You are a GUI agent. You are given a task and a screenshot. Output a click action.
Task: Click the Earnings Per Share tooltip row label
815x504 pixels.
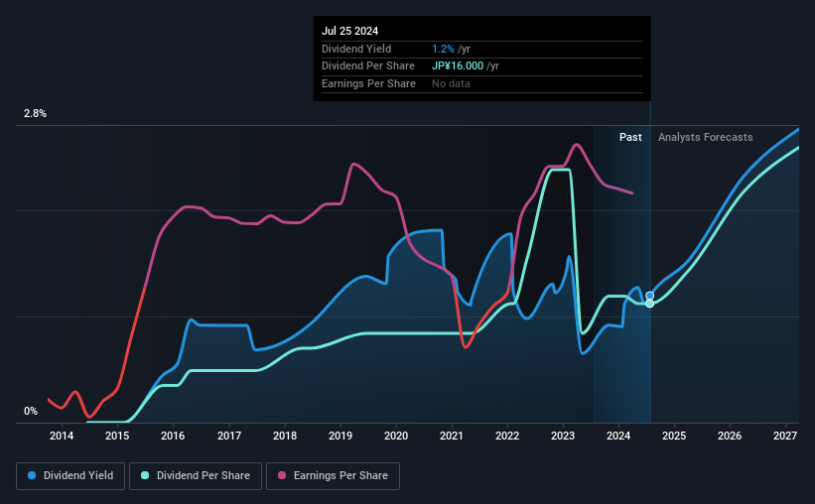(368, 83)
